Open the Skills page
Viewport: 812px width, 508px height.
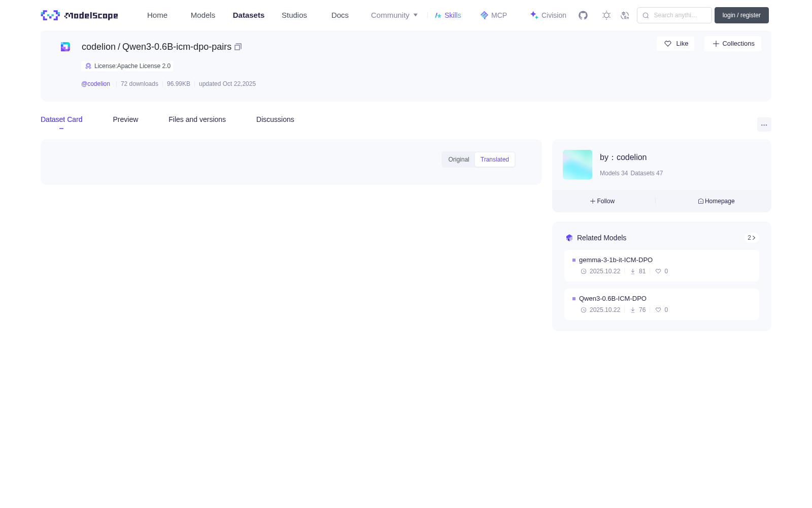click(x=448, y=15)
